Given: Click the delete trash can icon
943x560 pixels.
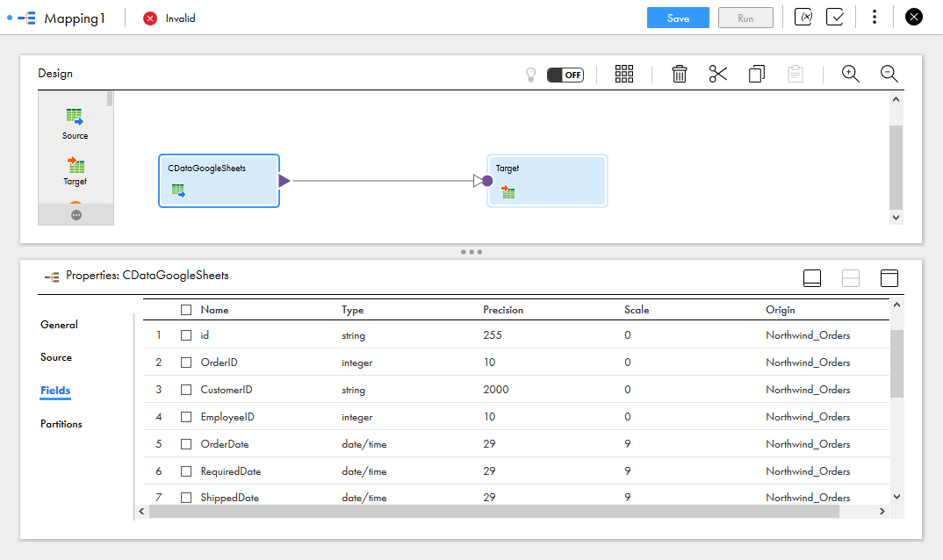Looking at the screenshot, I should (679, 75).
